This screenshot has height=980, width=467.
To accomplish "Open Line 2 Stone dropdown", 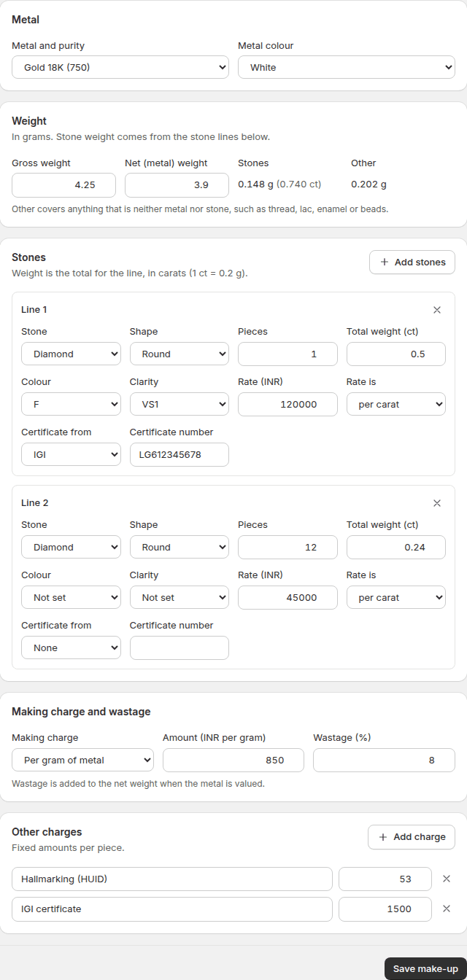I will pyautogui.click(x=71, y=547).
